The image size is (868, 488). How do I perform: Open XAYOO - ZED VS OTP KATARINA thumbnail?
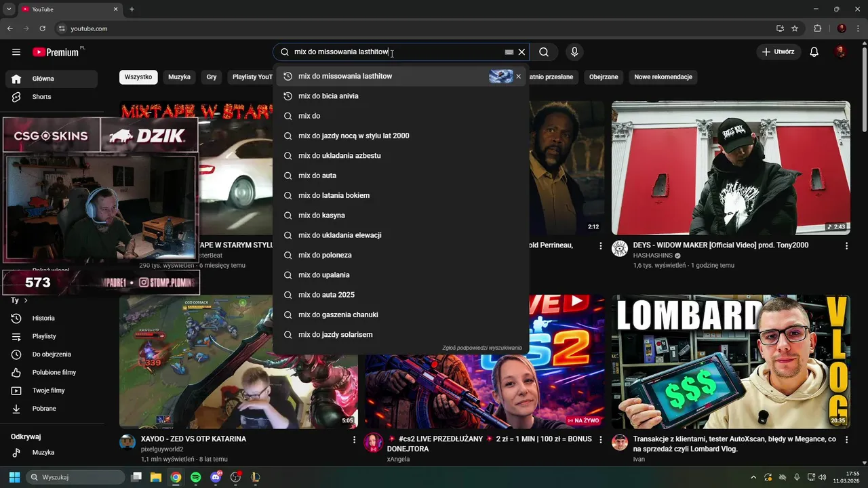(239, 362)
